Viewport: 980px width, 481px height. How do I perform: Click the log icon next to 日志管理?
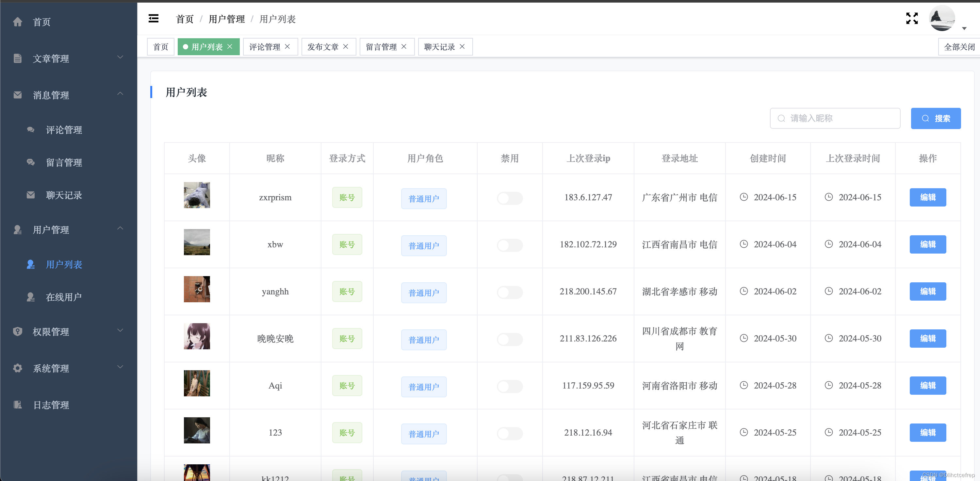click(x=18, y=405)
